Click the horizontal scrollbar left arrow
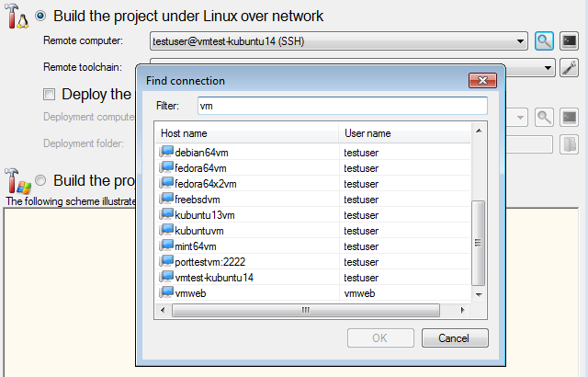The width and height of the screenshot is (588, 377). coord(163,310)
